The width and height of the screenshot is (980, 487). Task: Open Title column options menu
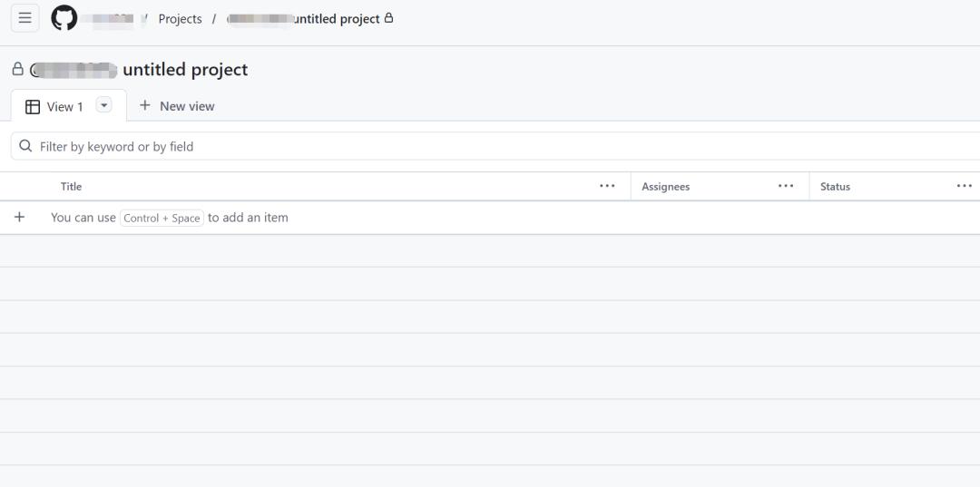607,186
